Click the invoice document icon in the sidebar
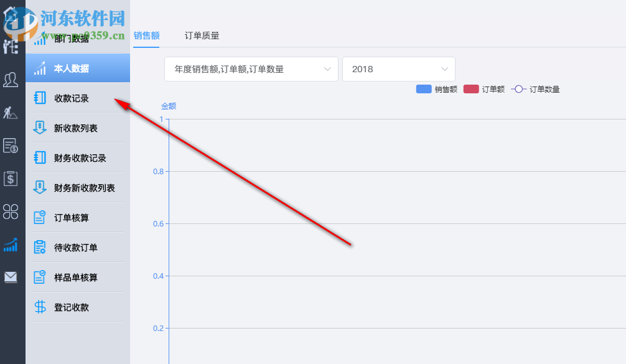This screenshot has height=364, width=626. click(10, 146)
